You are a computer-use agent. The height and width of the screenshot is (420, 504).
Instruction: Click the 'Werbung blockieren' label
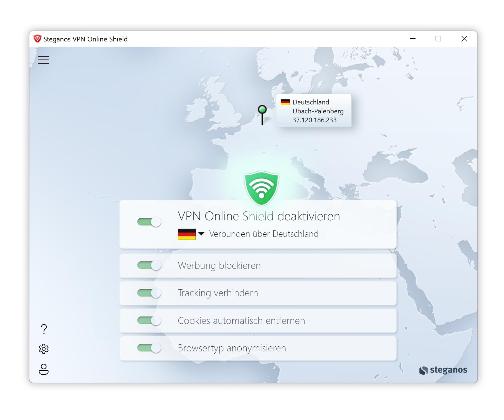(x=219, y=265)
